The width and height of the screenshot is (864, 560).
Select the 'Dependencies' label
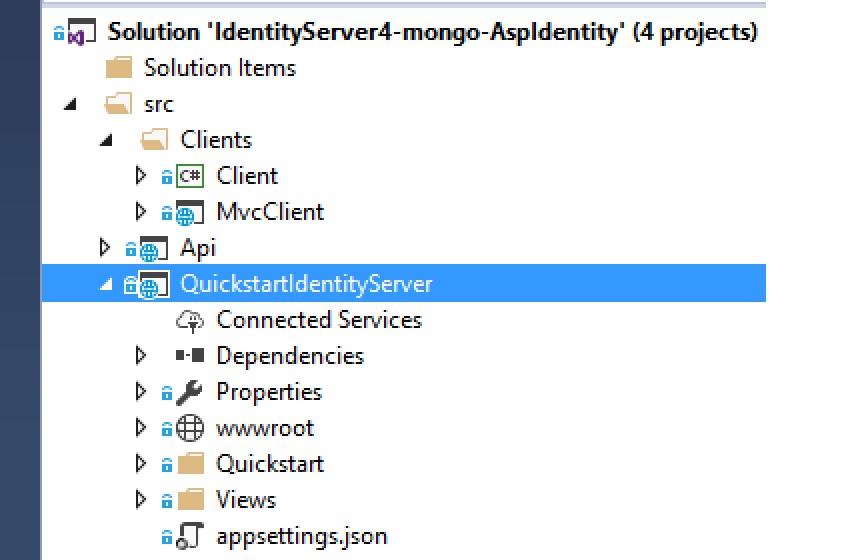click(x=290, y=356)
